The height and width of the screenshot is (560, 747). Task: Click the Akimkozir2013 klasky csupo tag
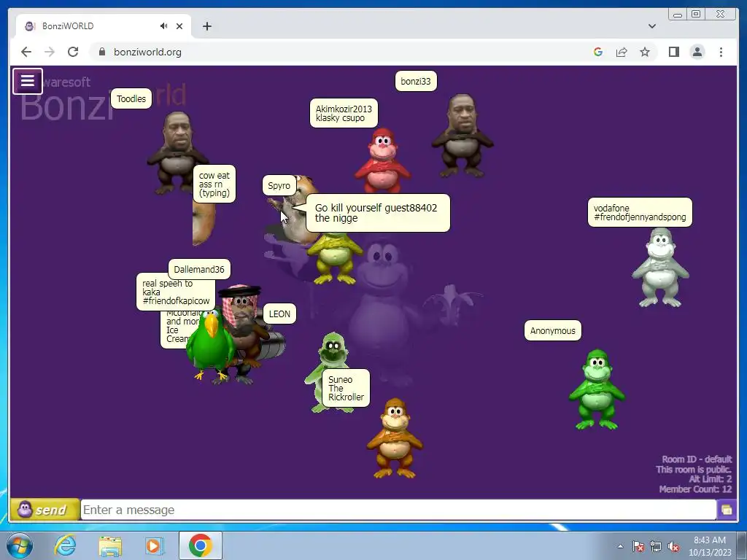[x=344, y=113]
